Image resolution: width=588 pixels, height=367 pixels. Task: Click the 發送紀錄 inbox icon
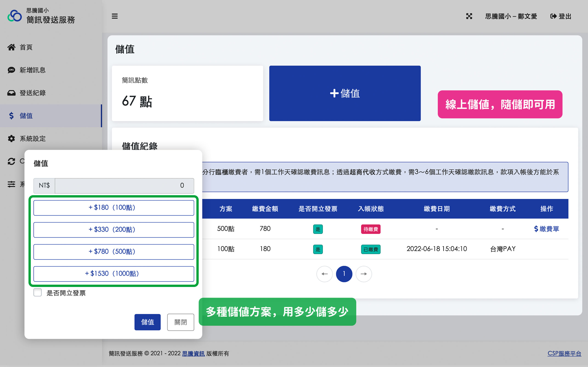tap(11, 93)
